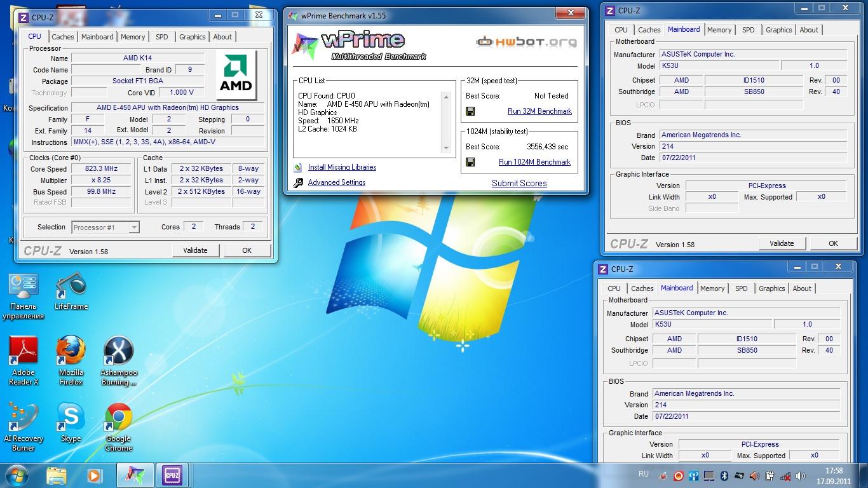This screenshot has height=488, width=868.
Task: Click the wireless console tray icon
Action: coord(694,475)
